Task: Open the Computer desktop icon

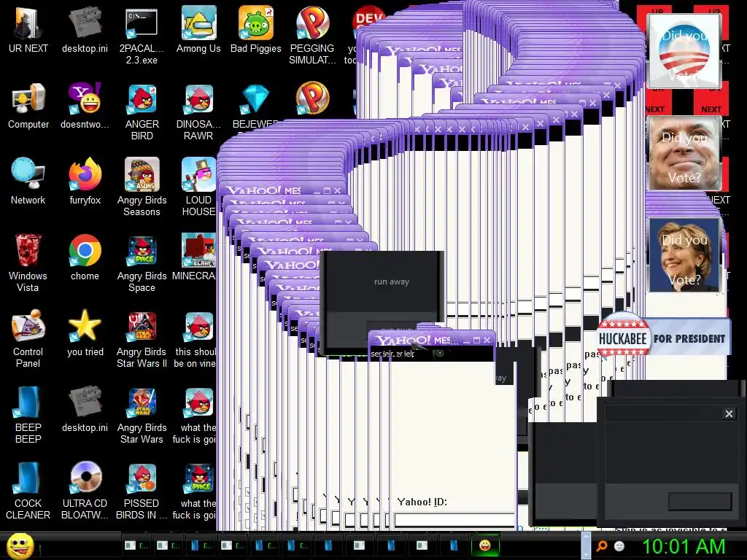Action: click(28, 105)
